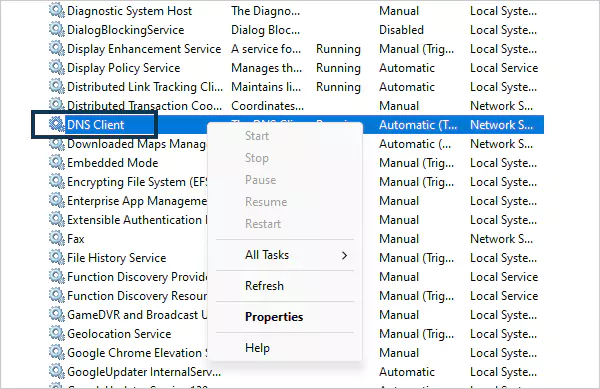The image size is (600, 389).
Task: Click the gear icon beside Diagnostic System Host
Action: pos(57,10)
